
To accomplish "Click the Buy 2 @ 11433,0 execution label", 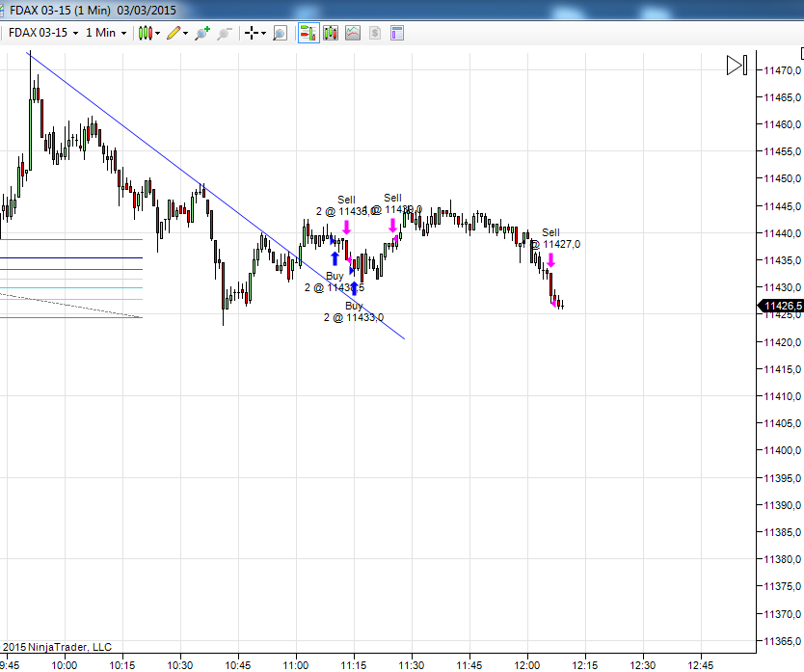I will 354,311.
